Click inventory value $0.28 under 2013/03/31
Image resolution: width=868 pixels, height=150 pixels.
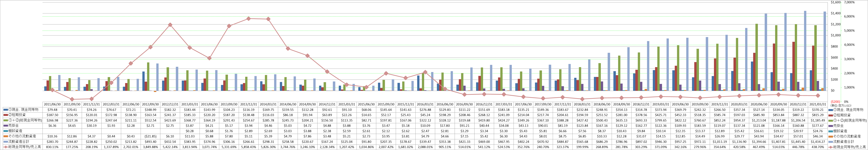tap(190, 131)
